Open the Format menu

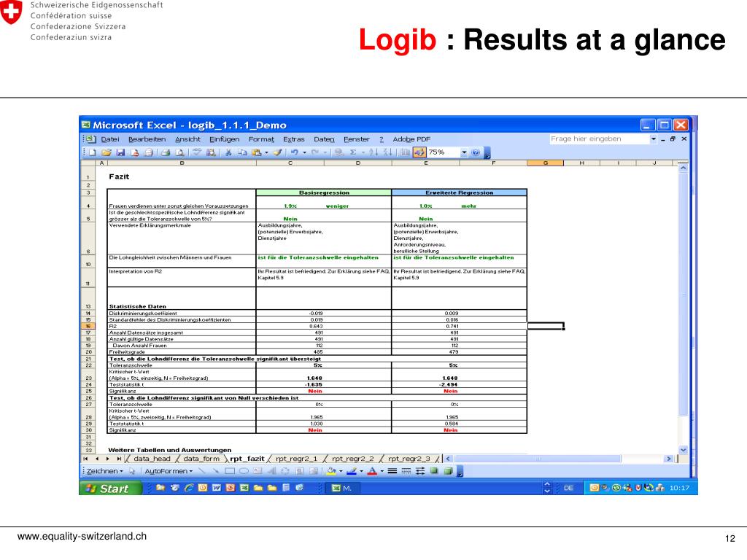(262, 139)
